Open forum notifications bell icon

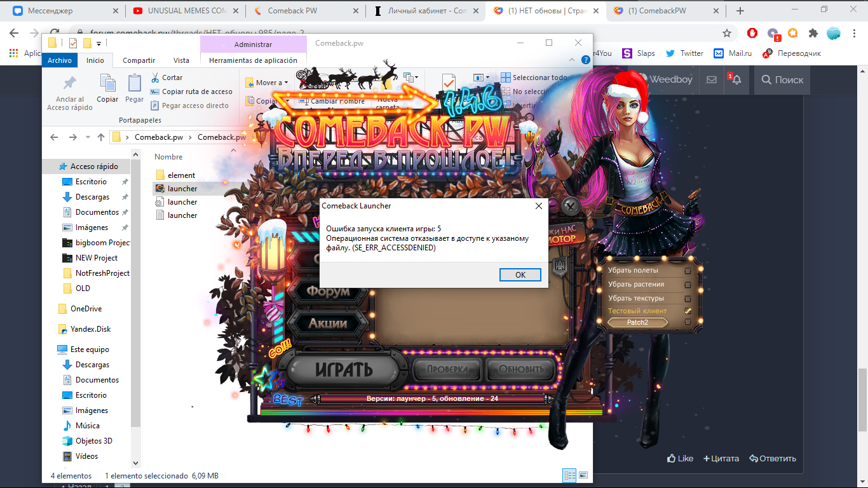pyautogui.click(x=736, y=80)
